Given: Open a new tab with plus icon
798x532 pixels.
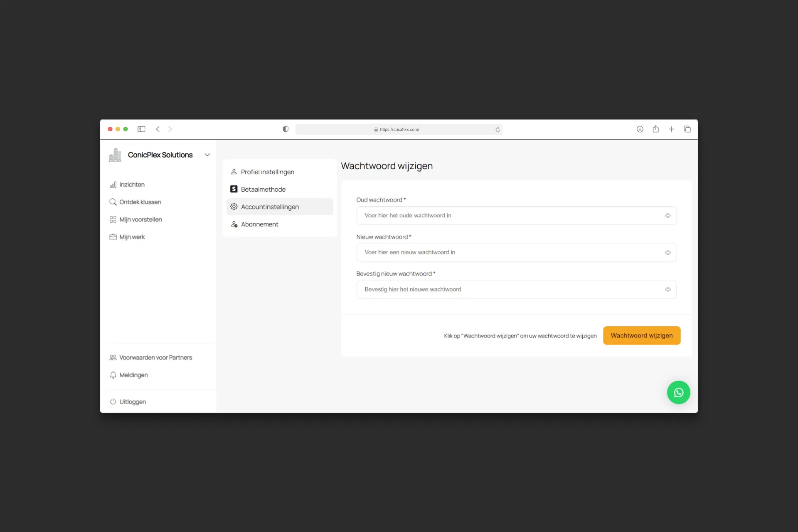Looking at the screenshot, I should click(x=671, y=129).
